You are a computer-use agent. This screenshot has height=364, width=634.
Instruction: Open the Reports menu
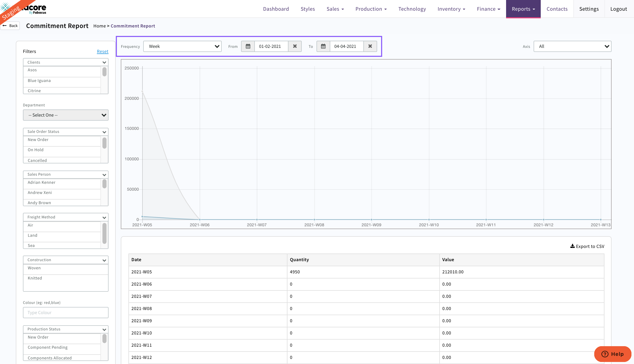click(523, 9)
